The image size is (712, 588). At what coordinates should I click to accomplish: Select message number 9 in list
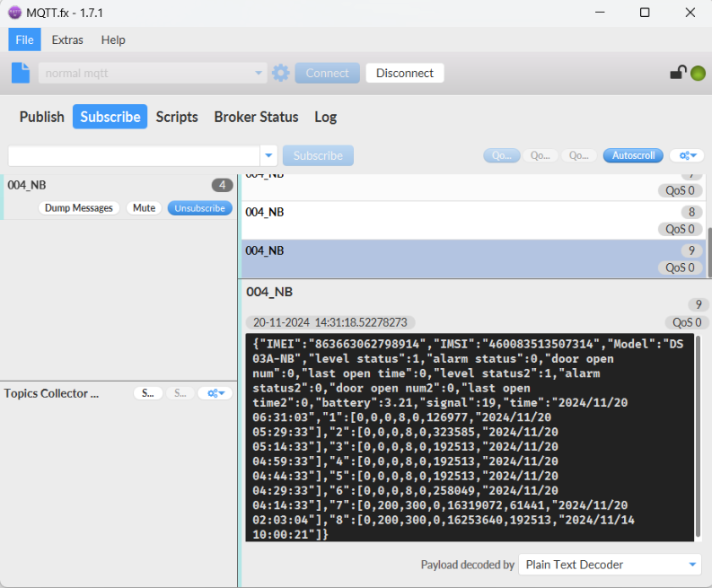[473, 259]
